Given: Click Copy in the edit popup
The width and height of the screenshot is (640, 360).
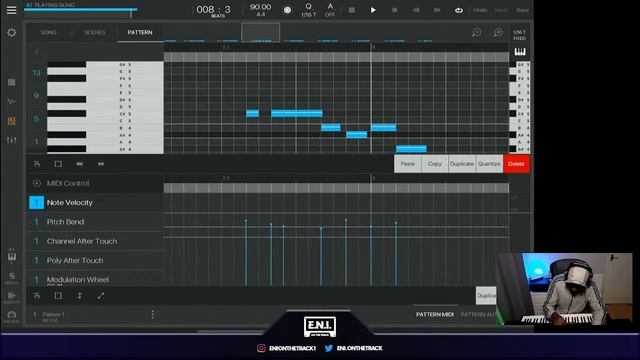Looking at the screenshot, I should tap(435, 164).
